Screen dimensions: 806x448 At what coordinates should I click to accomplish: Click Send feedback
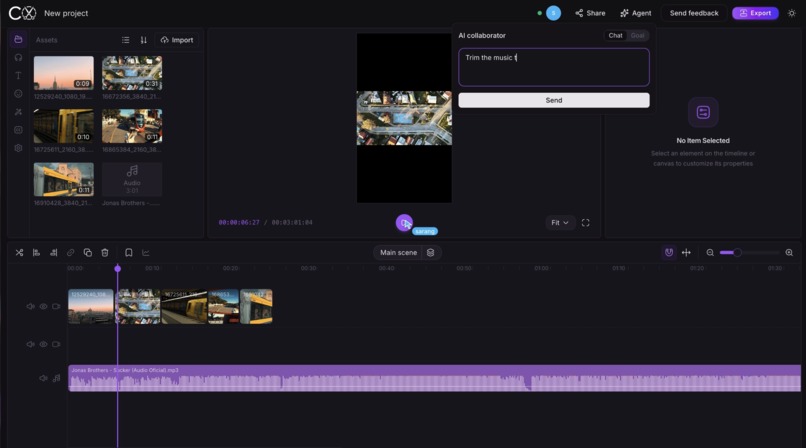pos(694,13)
